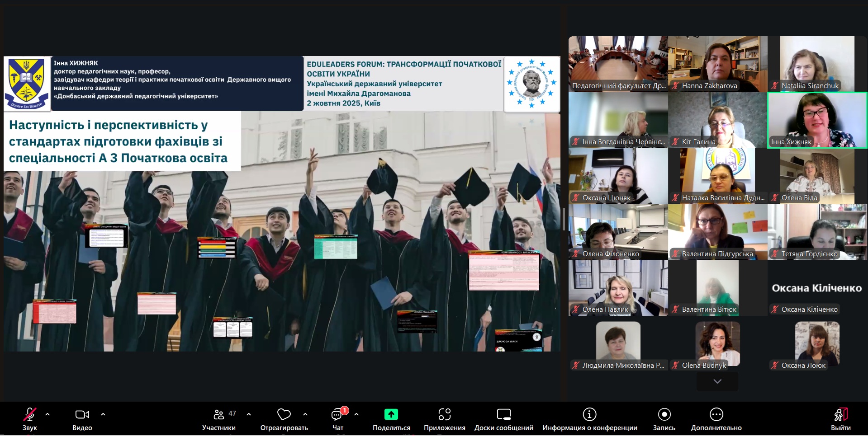Screen dimensions: 868x436
Task: Click the green Поделиться share screen icon
Action: 391,414
